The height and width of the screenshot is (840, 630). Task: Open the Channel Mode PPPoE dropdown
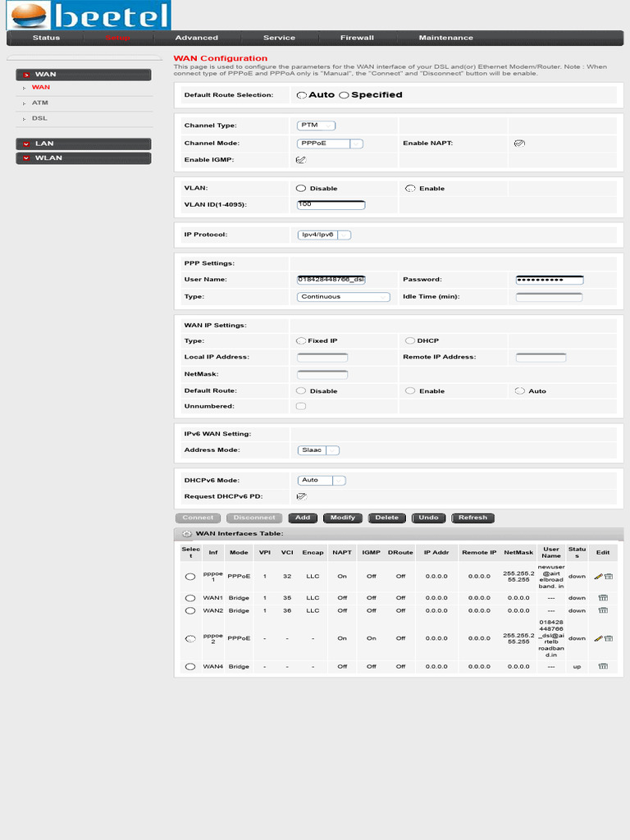(x=330, y=144)
